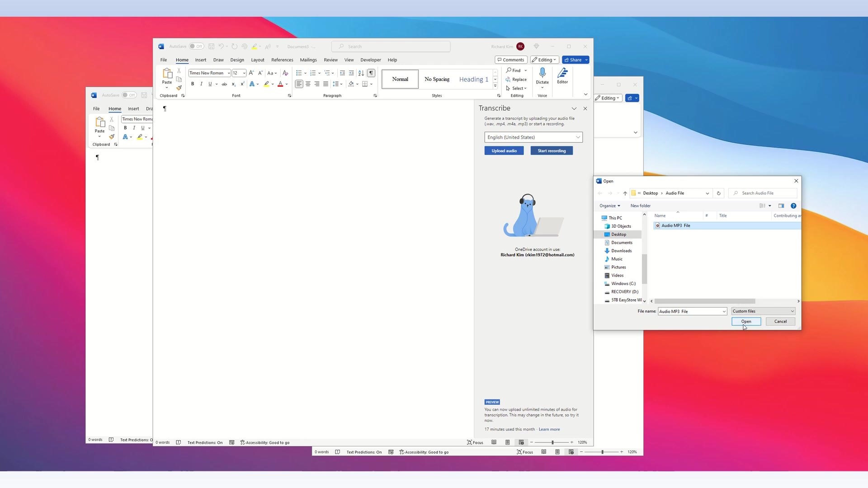Click the Undo icon in front window title bar

click(221, 47)
